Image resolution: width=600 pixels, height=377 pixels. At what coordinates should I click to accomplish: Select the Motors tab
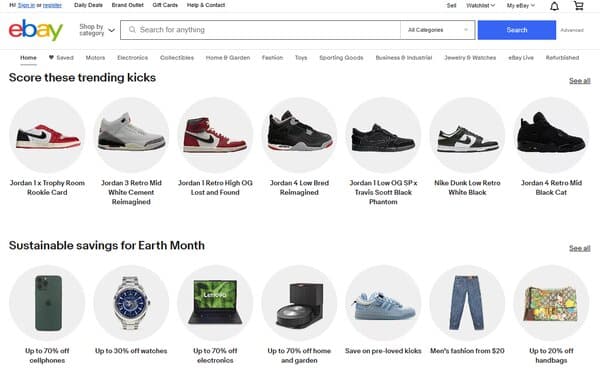tap(95, 58)
